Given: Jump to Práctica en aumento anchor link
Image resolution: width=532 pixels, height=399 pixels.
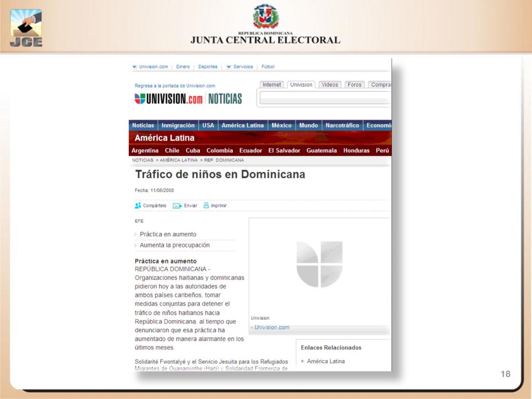Looking at the screenshot, I should click(x=168, y=234).
